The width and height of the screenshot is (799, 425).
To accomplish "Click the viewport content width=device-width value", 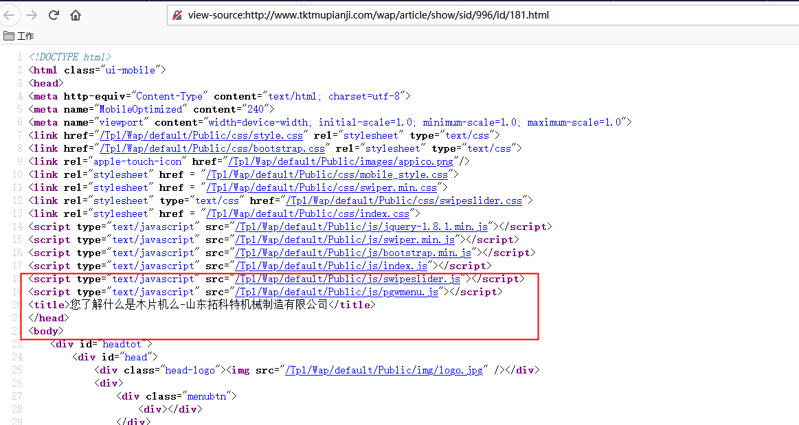I will [x=259, y=123].
